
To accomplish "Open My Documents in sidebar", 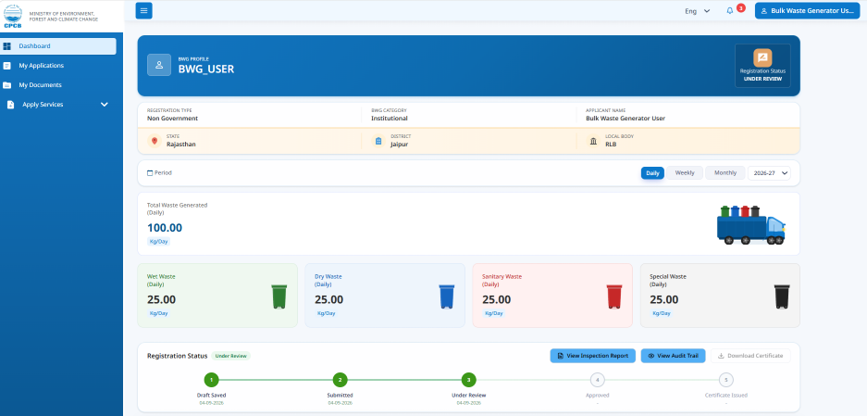I will coord(58,85).
